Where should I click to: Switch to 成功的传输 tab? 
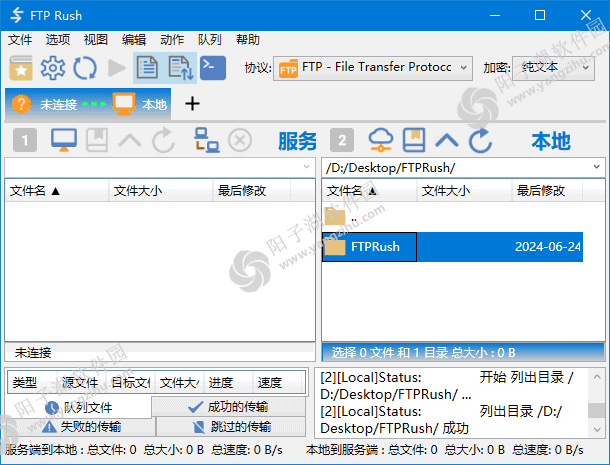click(x=228, y=407)
